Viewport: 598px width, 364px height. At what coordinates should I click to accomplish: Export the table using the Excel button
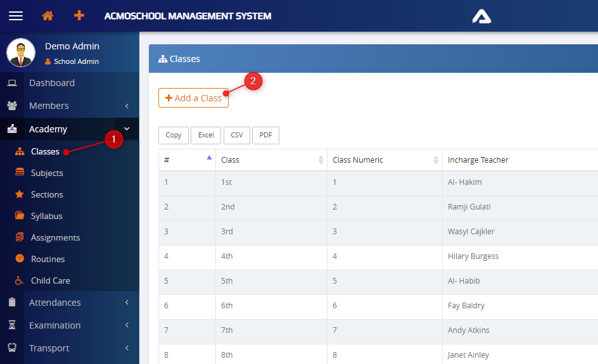[206, 135]
